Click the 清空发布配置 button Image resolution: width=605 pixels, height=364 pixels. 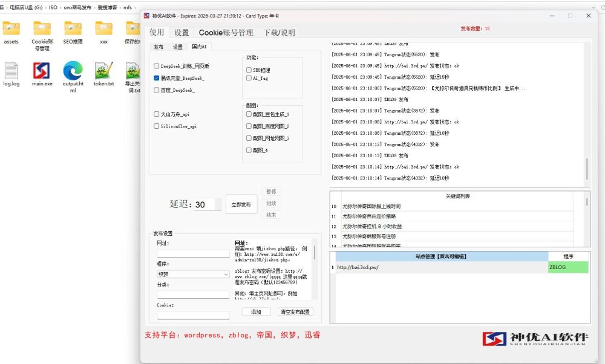295,312
